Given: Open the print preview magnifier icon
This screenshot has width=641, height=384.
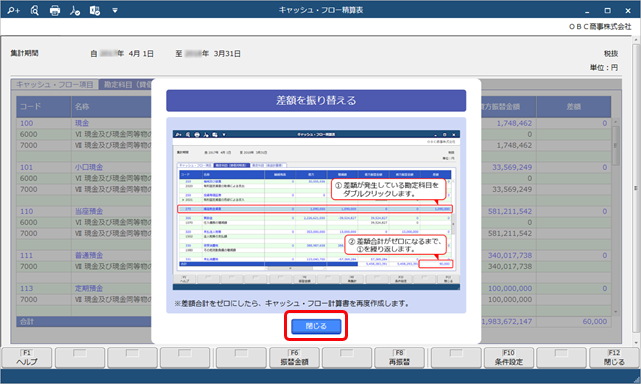Looking at the screenshot, I should pos(35,10).
